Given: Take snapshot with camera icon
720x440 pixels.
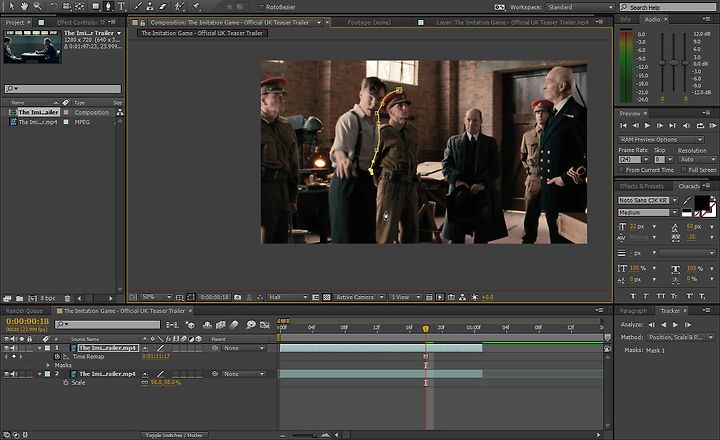Looking at the screenshot, I should [237, 297].
